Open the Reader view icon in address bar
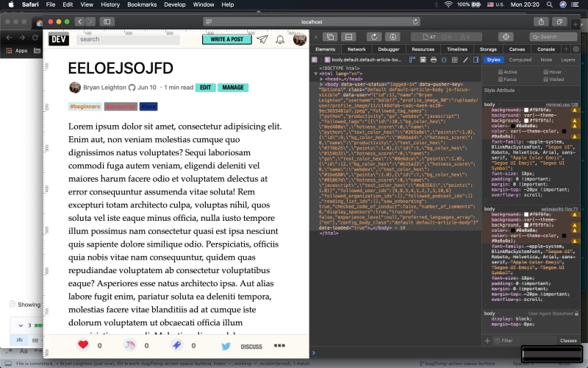Image resolution: width=588 pixels, height=368 pixels. (x=209, y=22)
